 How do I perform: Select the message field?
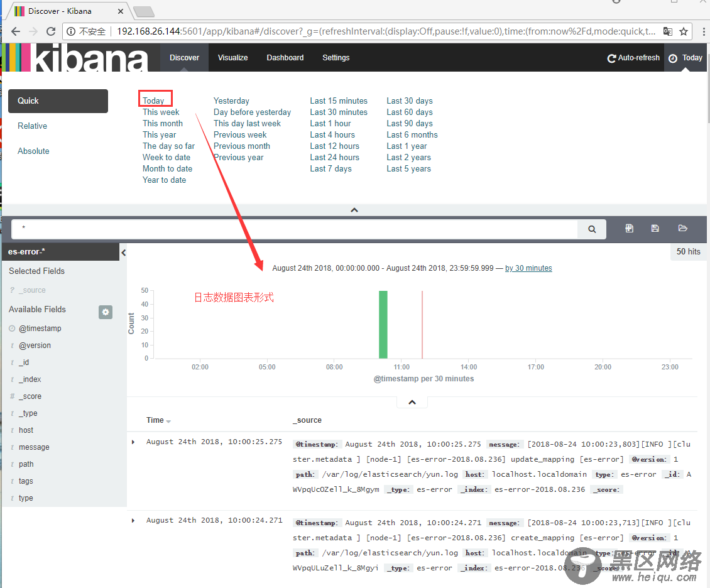(34, 447)
